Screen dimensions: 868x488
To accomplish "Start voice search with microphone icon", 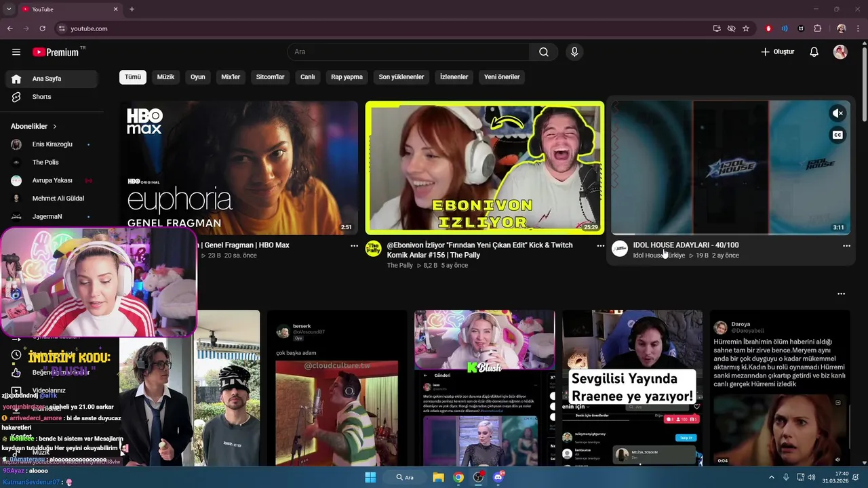I will (x=574, y=52).
